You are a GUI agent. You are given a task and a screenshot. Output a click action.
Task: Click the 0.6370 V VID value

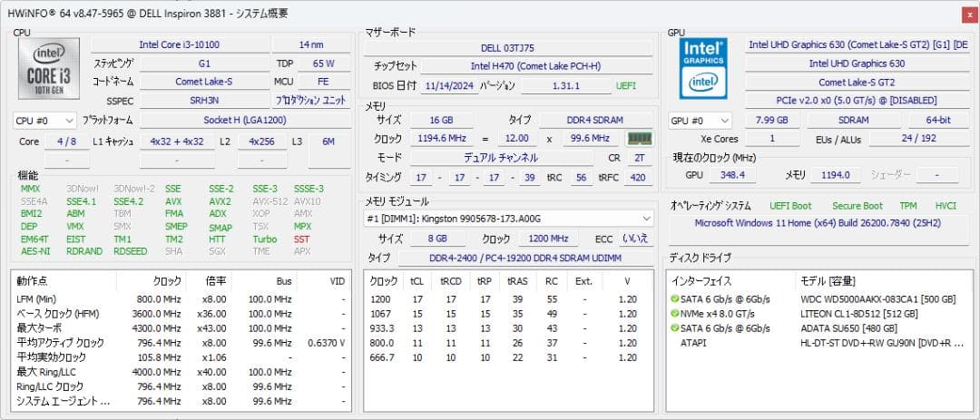[327, 343]
